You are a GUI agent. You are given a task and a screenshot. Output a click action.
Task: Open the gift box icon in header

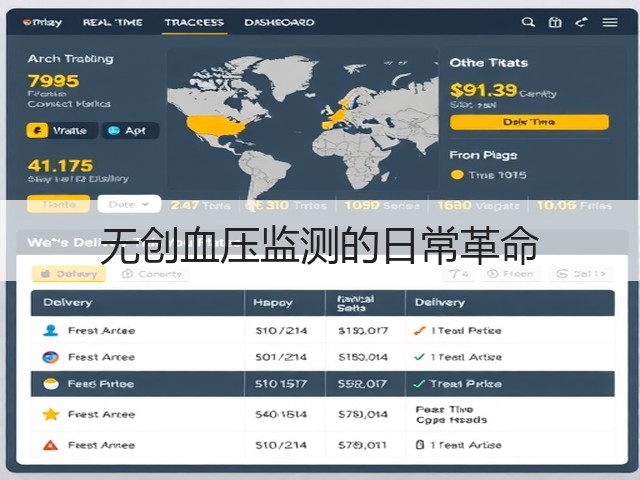(555, 22)
